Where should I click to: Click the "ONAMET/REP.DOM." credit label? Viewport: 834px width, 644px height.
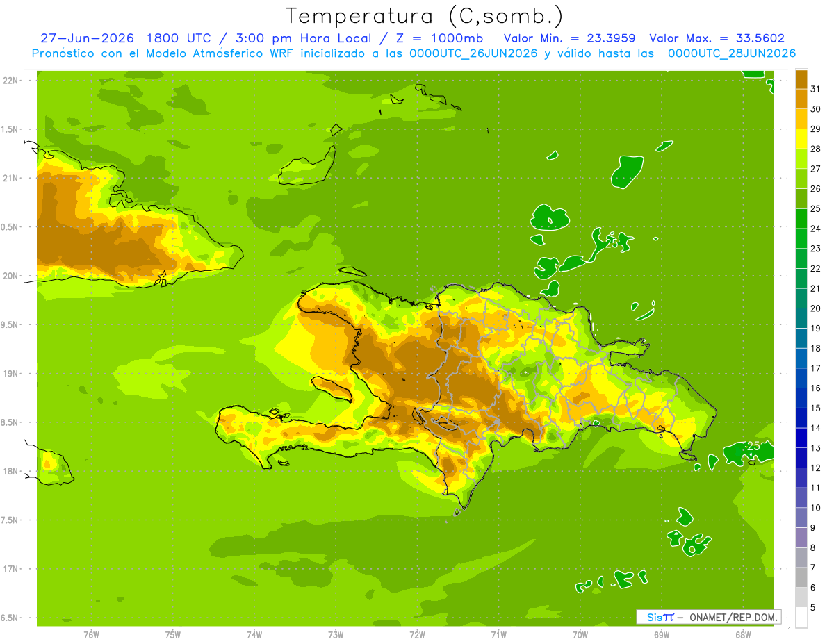point(734,617)
